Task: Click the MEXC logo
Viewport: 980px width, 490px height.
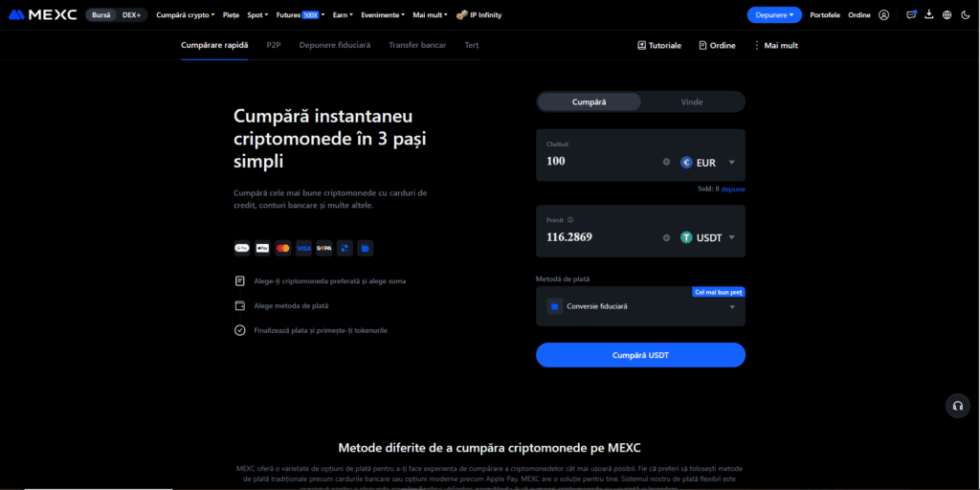Action: click(42, 15)
